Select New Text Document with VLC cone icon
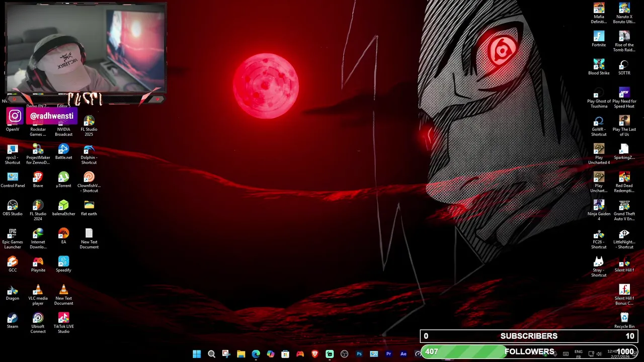This screenshot has height=362, width=644. [63, 295]
